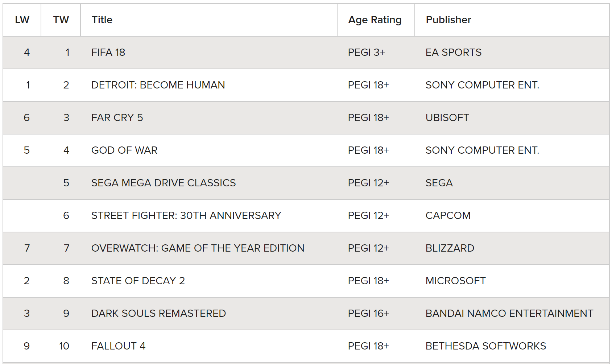Select the UBISOFT publisher cell
Screen dimensions: 612x364
(x=447, y=118)
